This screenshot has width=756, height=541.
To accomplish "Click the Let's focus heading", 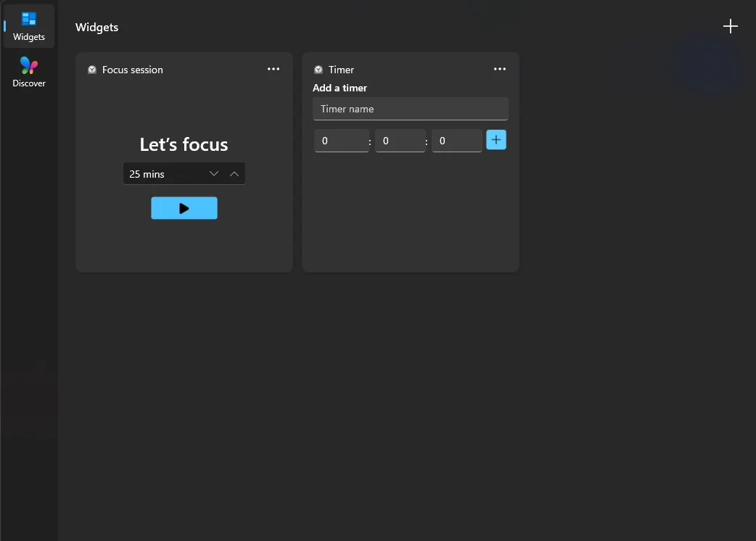I will coord(184,144).
